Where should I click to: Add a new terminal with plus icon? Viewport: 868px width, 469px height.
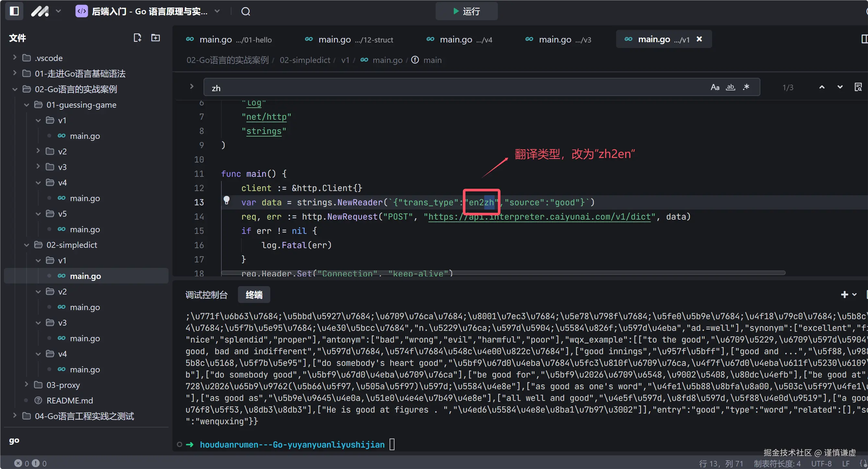click(x=844, y=295)
